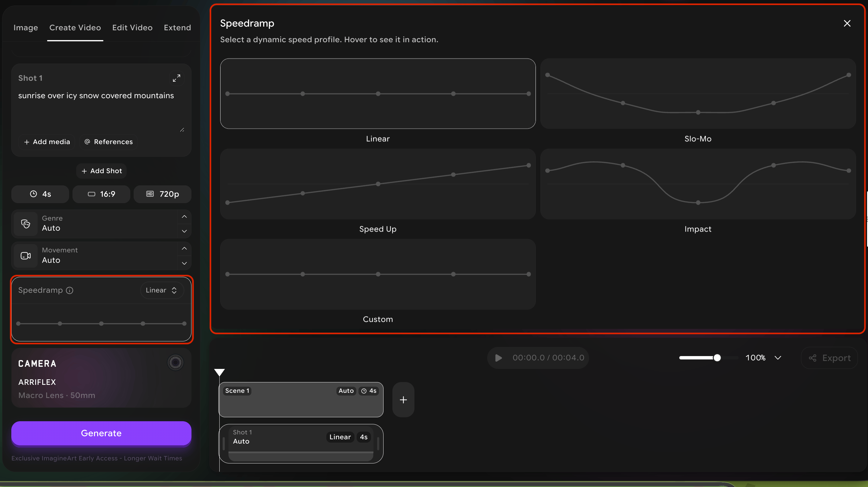Click Add media button
Screen dimensions: 868x487
pos(47,142)
